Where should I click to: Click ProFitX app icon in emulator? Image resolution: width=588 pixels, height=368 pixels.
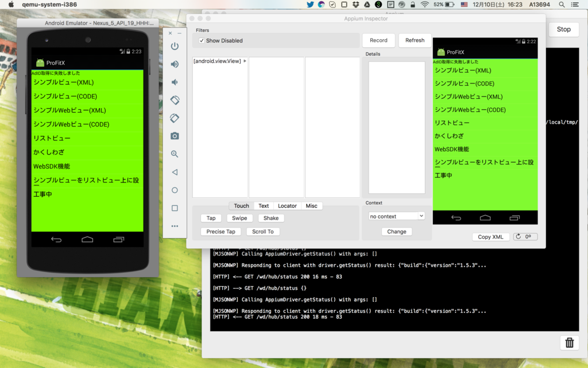coord(40,63)
